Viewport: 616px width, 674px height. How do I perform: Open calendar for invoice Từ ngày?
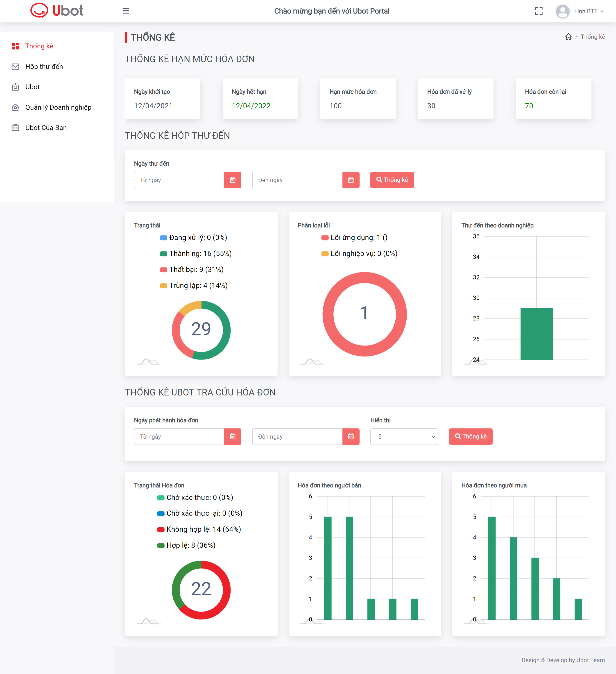(x=233, y=437)
